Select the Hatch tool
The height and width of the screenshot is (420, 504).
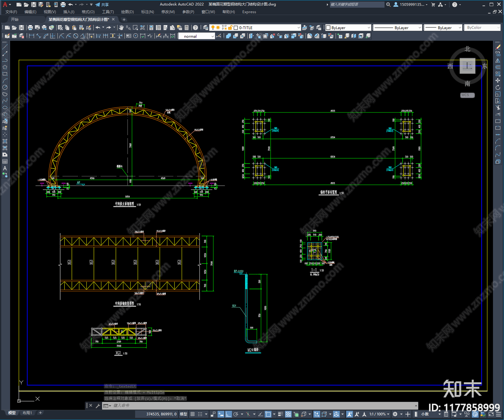(5, 141)
